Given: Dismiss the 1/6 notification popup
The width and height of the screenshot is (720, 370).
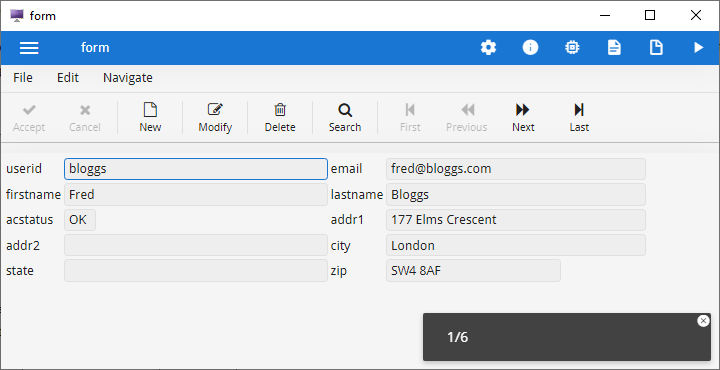Looking at the screenshot, I should click(703, 321).
